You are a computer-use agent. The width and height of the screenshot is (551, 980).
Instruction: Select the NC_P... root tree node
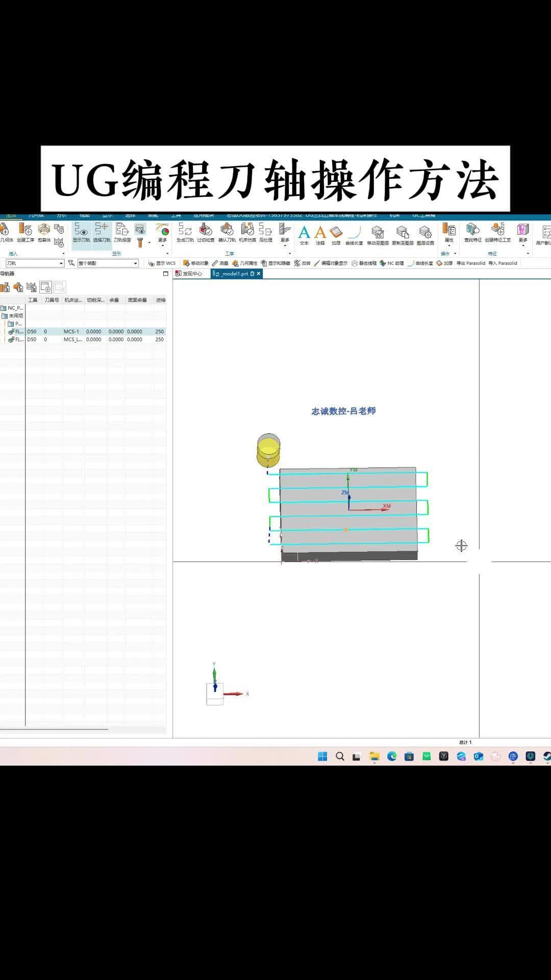12,308
